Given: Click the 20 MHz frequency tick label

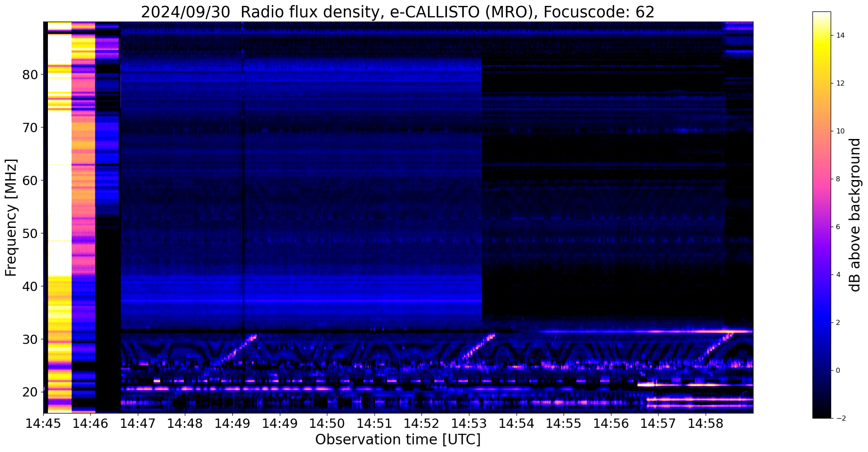Looking at the screenshot, I should [30, 393].
